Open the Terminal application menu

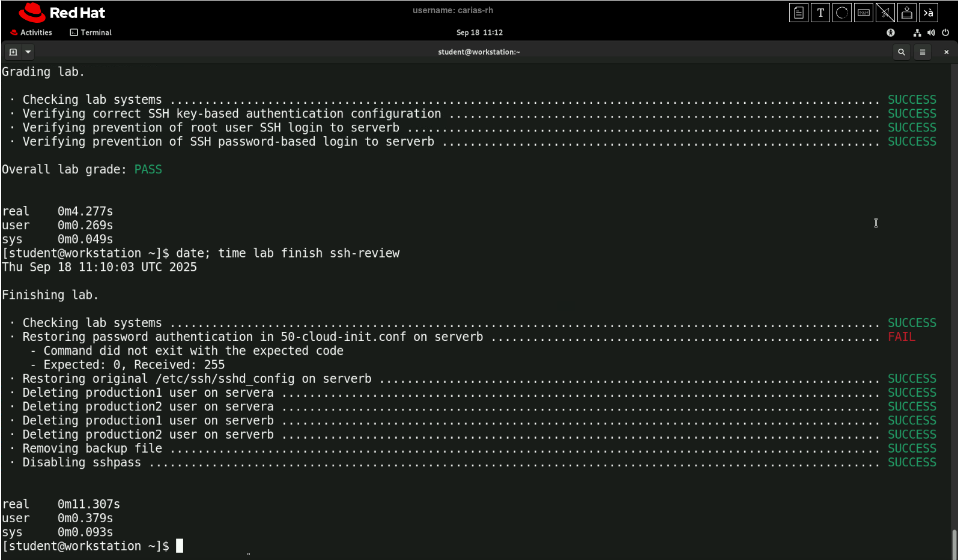tap(91, 32)
